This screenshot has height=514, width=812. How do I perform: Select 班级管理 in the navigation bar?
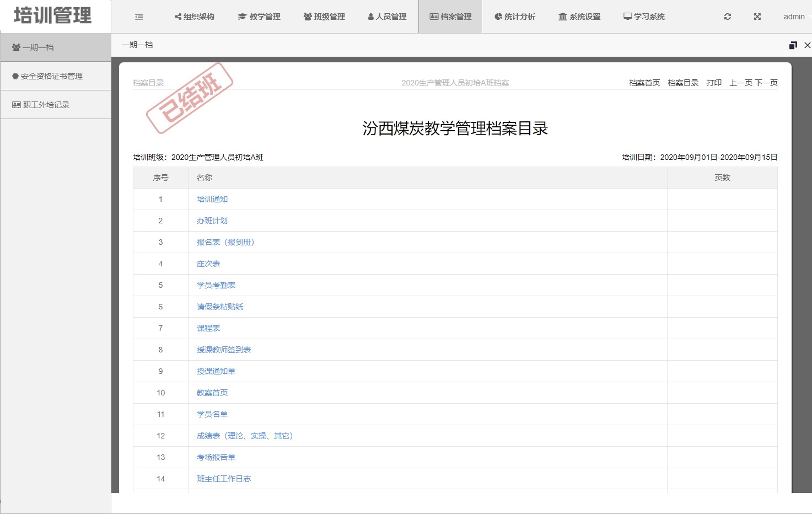click(324, 17)
